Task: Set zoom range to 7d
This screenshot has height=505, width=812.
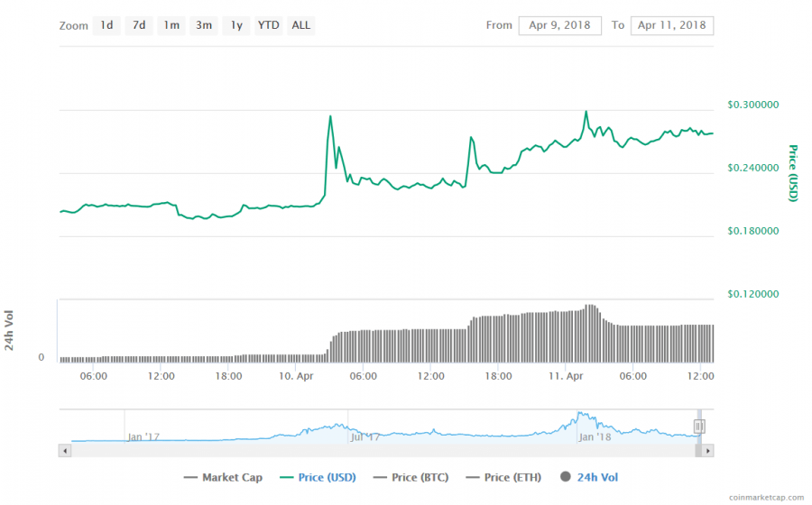Action: click(139, 25)
